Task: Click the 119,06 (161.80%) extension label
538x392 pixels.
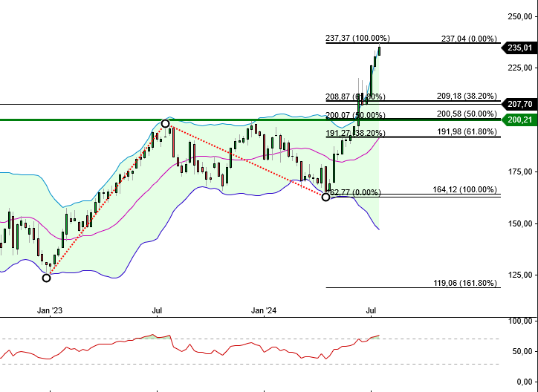Action: click(464, 283)
